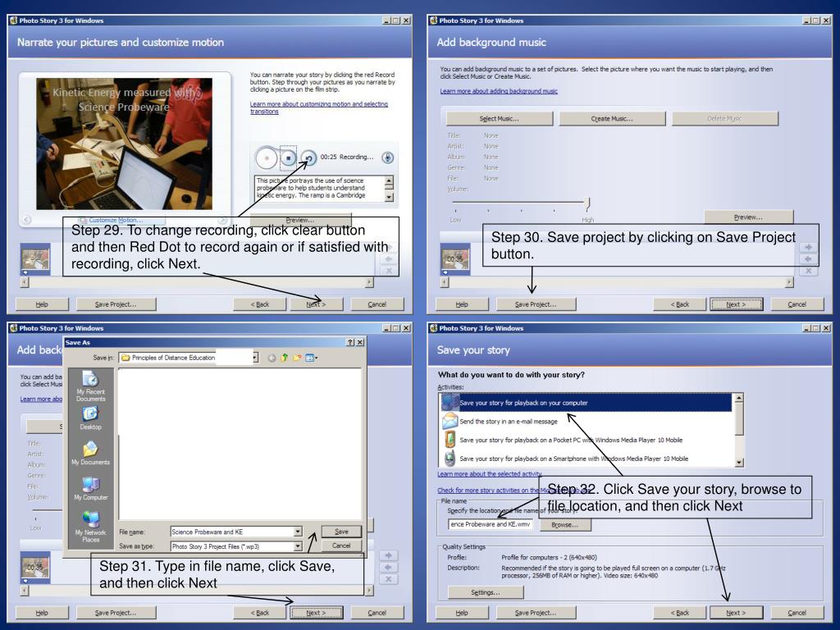This screenshot has width=840, height=630.
Task: Click the story file name field ending .wmv
Action: point(491,524)
